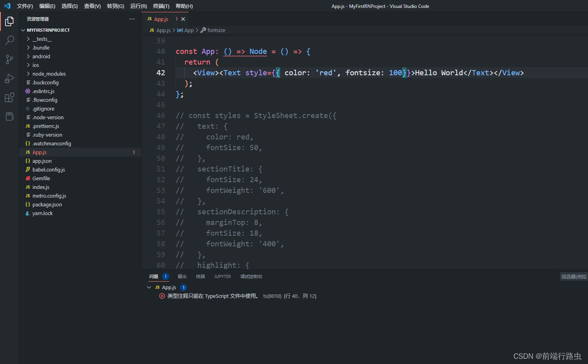Image resolution: width=588 pixels, height=364 pixels.
Task: Open the 编辑(E) menu
Action: [47, 6]
